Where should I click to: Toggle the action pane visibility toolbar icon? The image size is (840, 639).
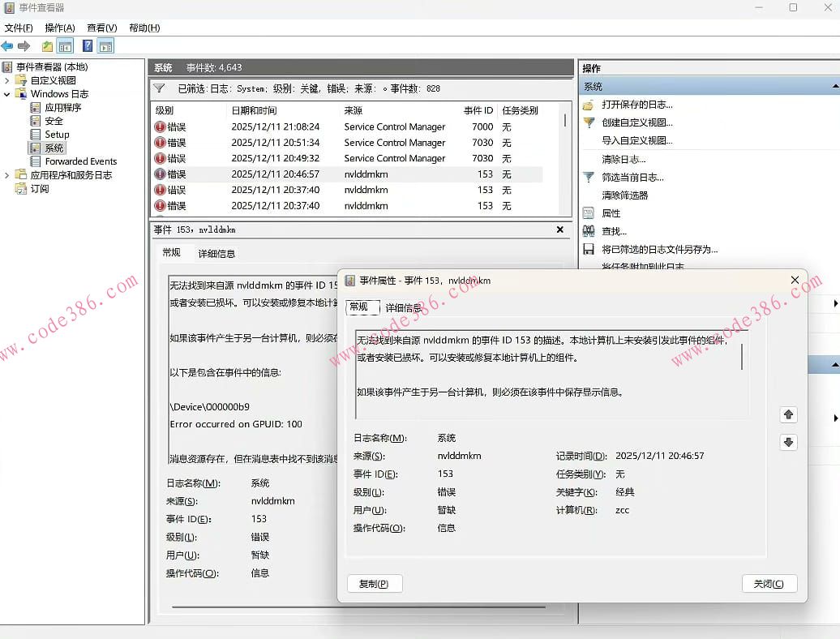point(104,46)
